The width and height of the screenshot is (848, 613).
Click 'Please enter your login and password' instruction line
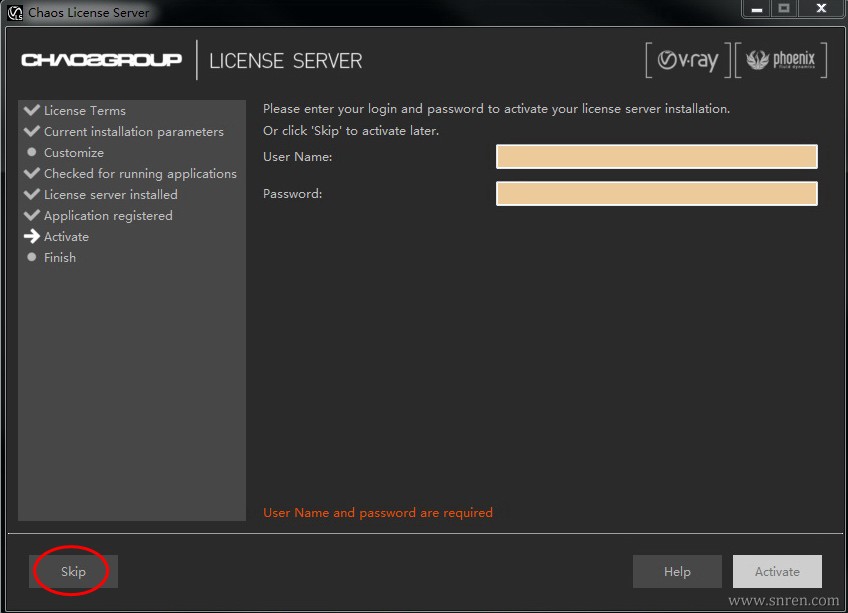(x=496, y=109)
